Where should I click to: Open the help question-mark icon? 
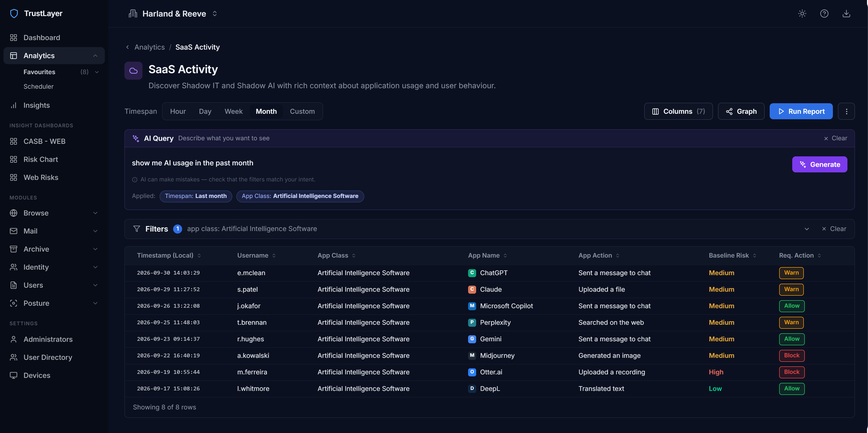(x=824, y=14)
